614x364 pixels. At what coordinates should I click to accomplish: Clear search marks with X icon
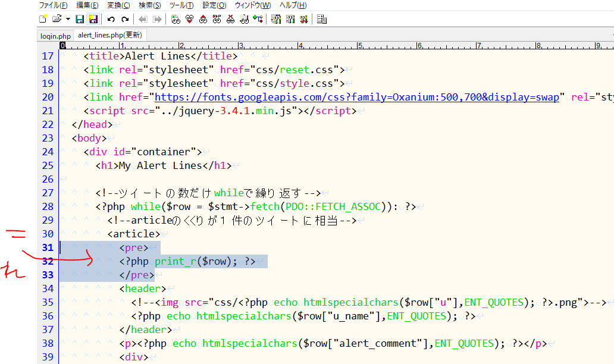(x=231, y=19)
